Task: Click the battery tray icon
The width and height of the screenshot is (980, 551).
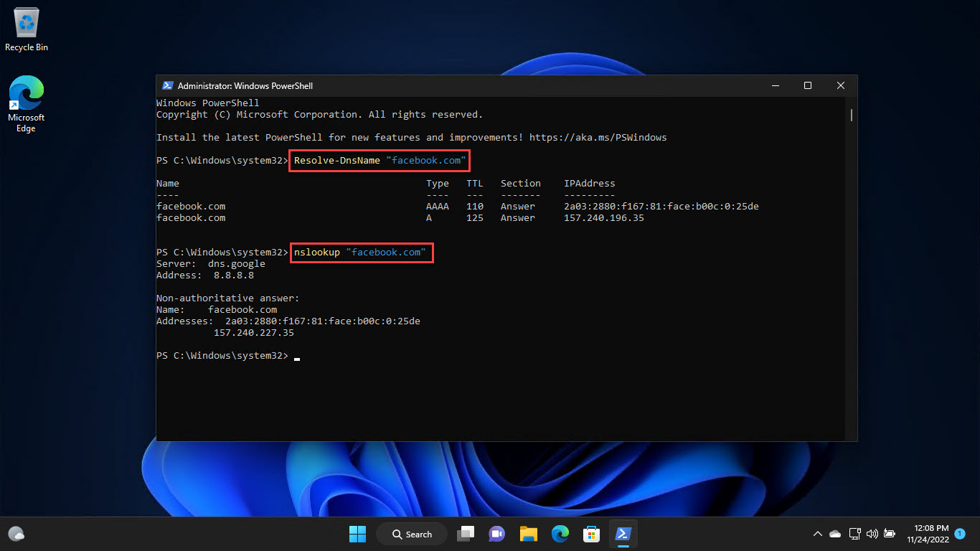Action: click(x=890, y=534)
